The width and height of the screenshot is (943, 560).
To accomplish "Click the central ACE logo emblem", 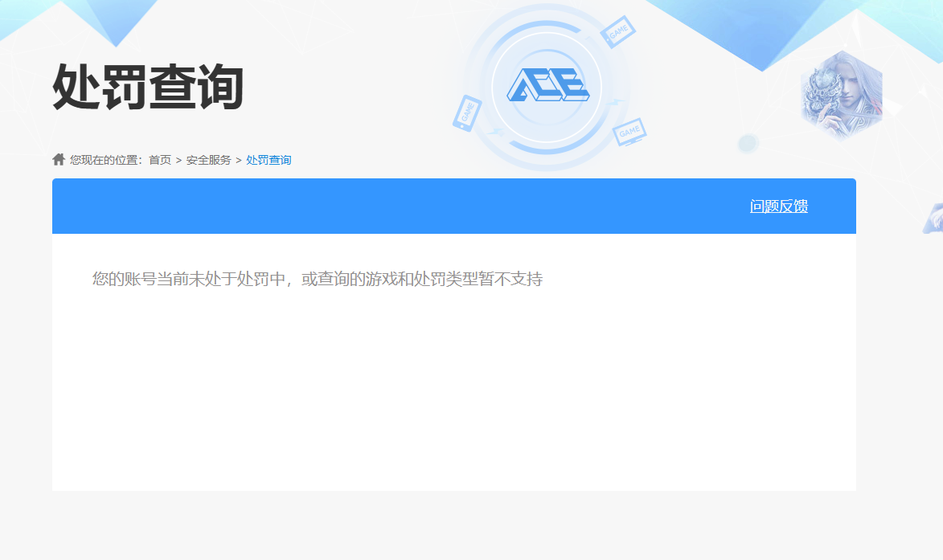I will click(x=548, y=84).
